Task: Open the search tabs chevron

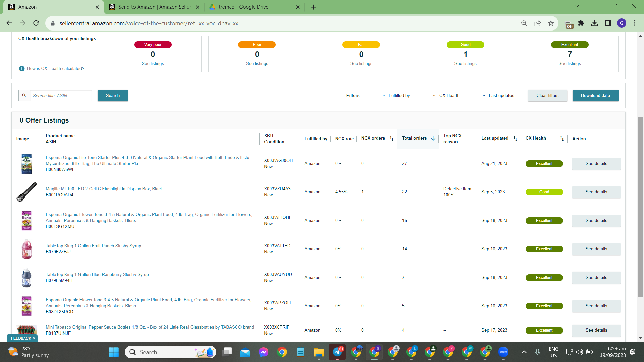Action: [x=577, y=6]
